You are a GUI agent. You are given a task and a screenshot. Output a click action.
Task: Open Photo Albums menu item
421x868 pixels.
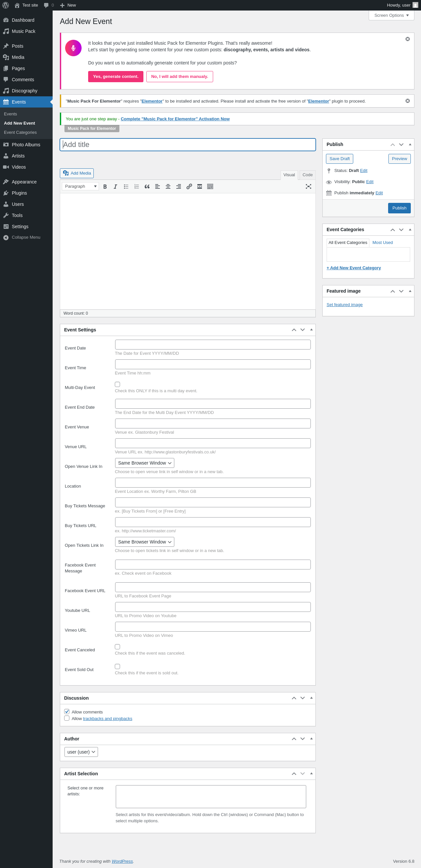pos(26,145)
